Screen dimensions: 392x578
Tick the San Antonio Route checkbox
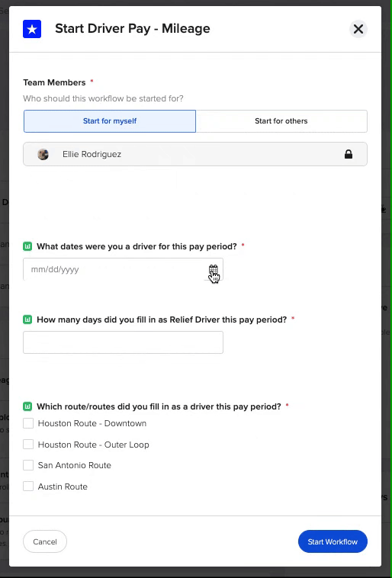28,465
